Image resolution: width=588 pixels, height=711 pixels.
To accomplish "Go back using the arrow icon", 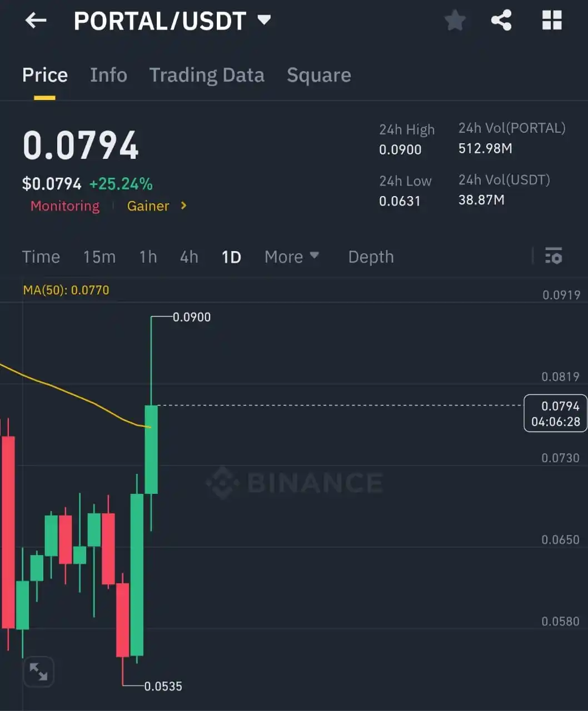I will [36, 21].
